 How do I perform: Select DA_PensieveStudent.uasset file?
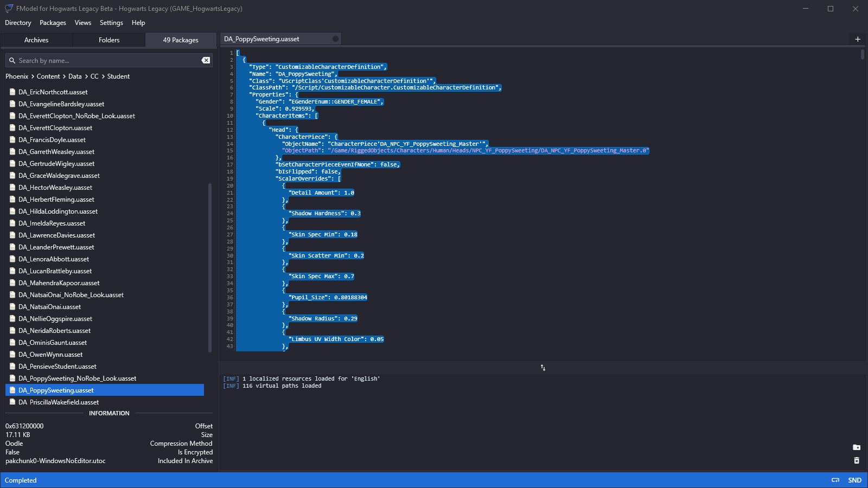click(x=105, y=367)
